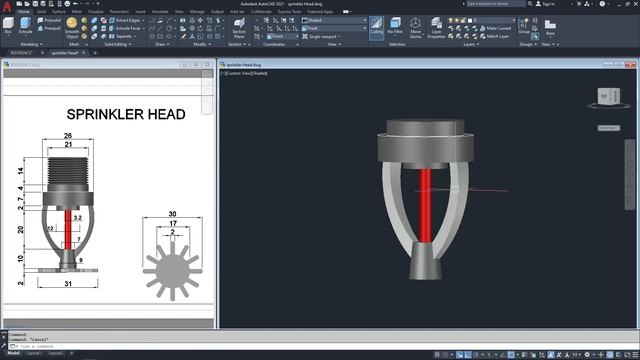
Task: Switch to the REFERENCE drawing file tab
Action: (21, 53)
